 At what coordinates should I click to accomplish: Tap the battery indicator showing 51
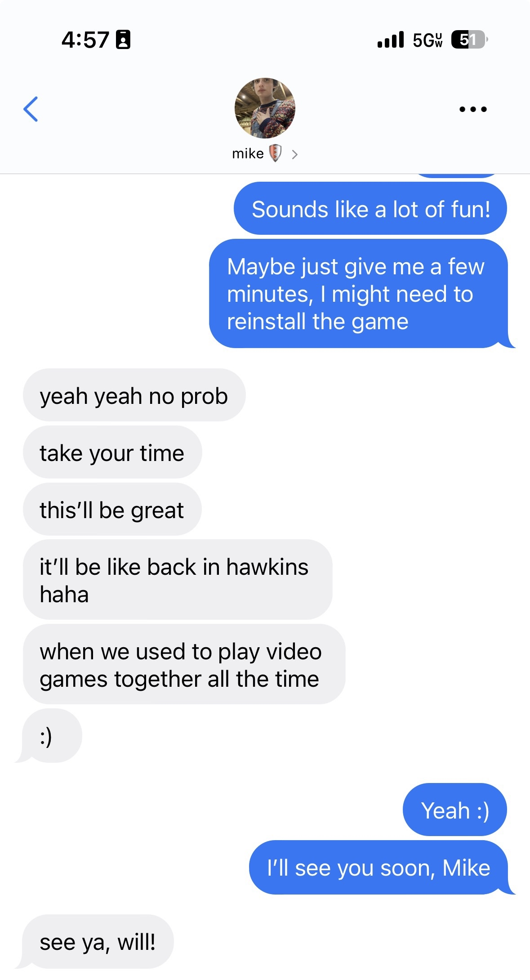(x=469, y=40)
